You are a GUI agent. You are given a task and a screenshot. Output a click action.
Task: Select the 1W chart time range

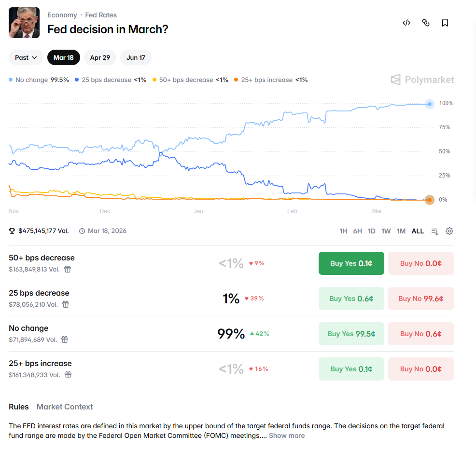[x=386, y=231]
